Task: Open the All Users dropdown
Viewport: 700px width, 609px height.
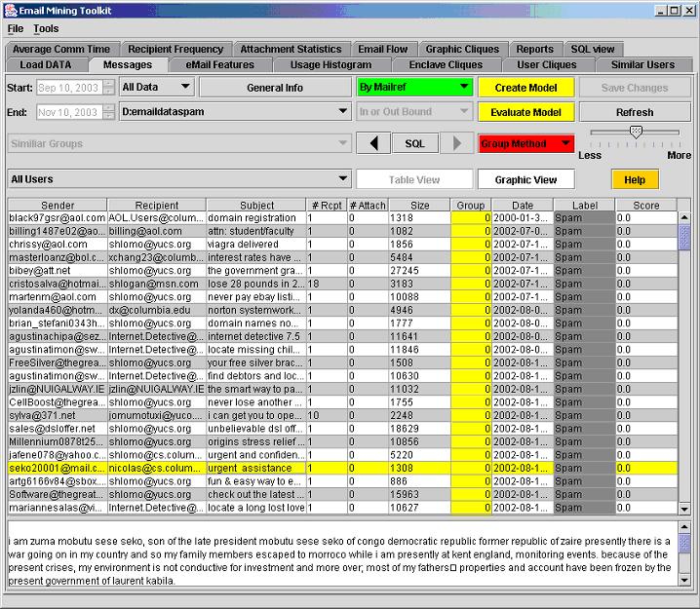Action: click(178, 179)
